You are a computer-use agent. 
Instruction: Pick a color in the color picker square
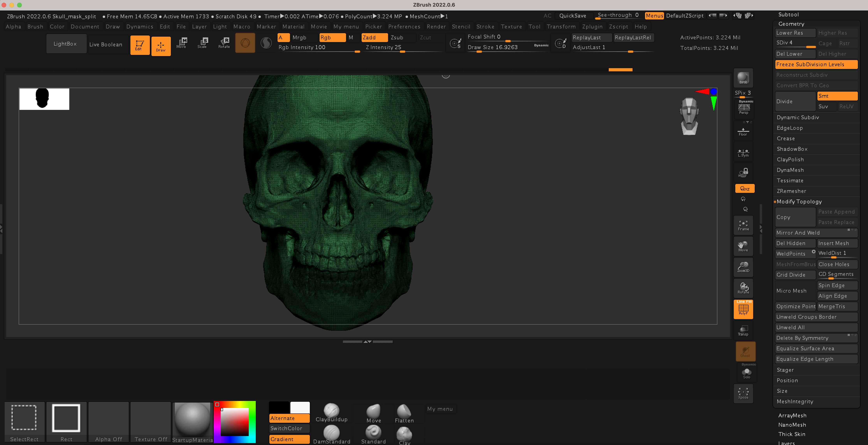[x=235, y=422]
